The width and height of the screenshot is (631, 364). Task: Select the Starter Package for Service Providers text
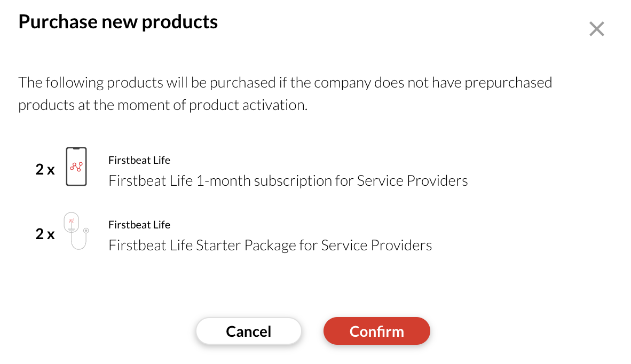(270, 246)
